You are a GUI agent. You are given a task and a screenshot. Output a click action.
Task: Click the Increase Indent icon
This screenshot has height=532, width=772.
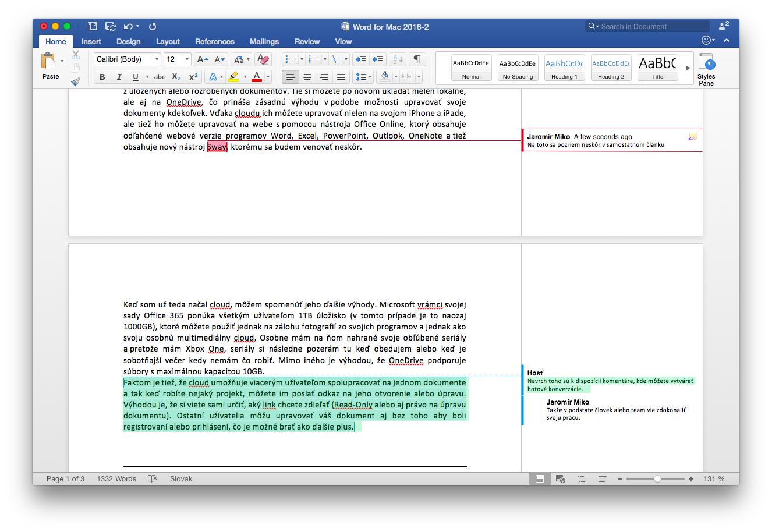pos(377,59)
